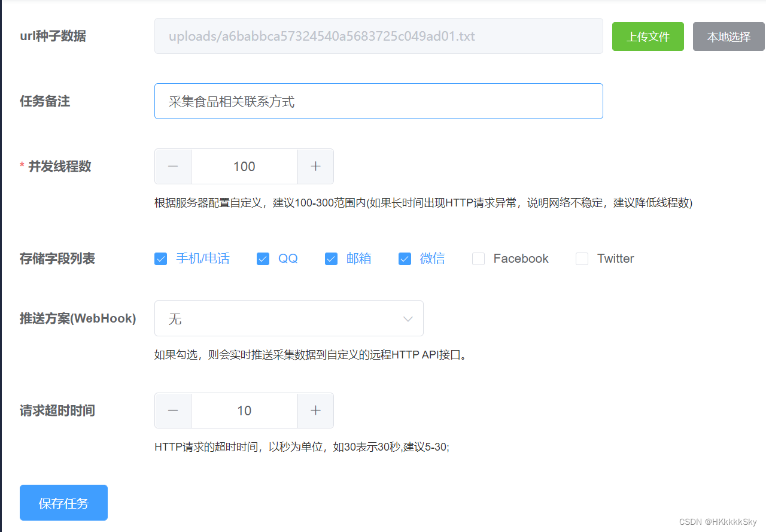Click the plus to increase 请求超时时间
766x532 pixels.
(x=315, y=411)
